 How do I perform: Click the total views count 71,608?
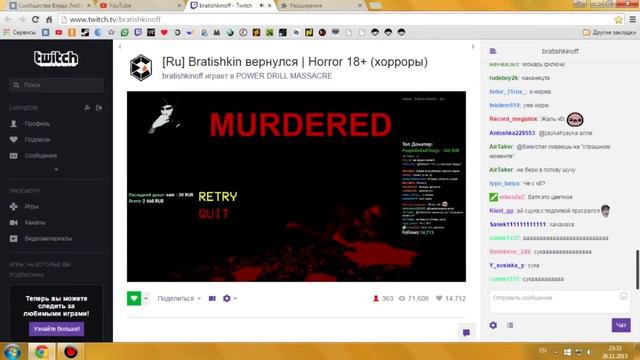point(413,298)
